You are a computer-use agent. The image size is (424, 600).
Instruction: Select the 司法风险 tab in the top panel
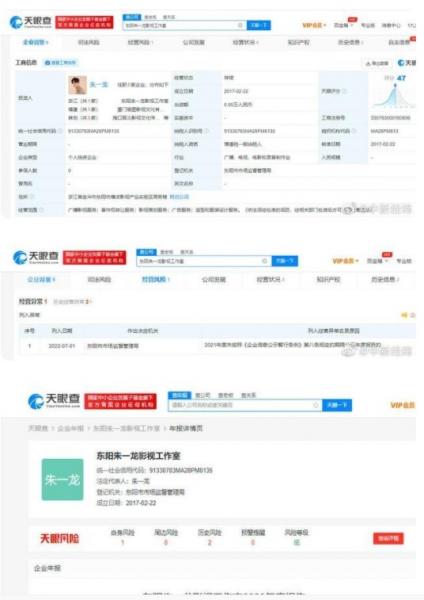point(88,42)
